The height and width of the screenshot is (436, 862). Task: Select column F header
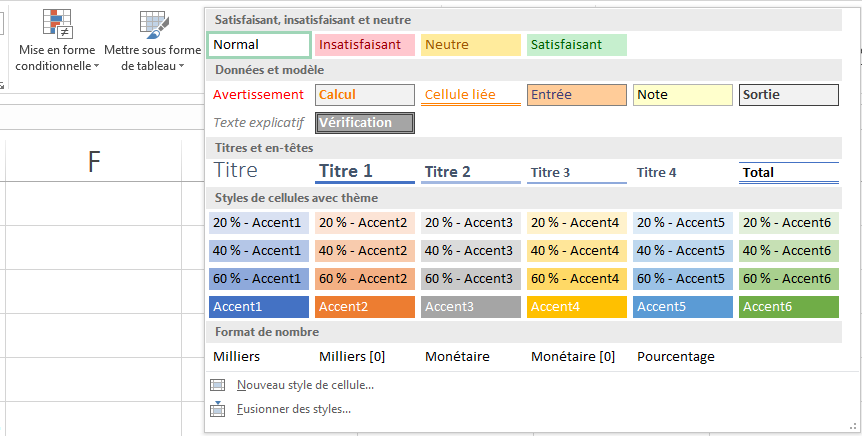tap(94, 162)
